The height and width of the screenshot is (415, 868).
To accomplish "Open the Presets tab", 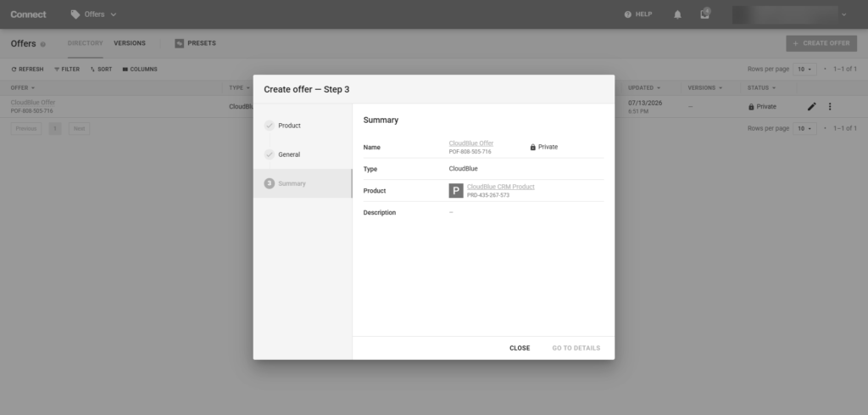I will [196, 43].
